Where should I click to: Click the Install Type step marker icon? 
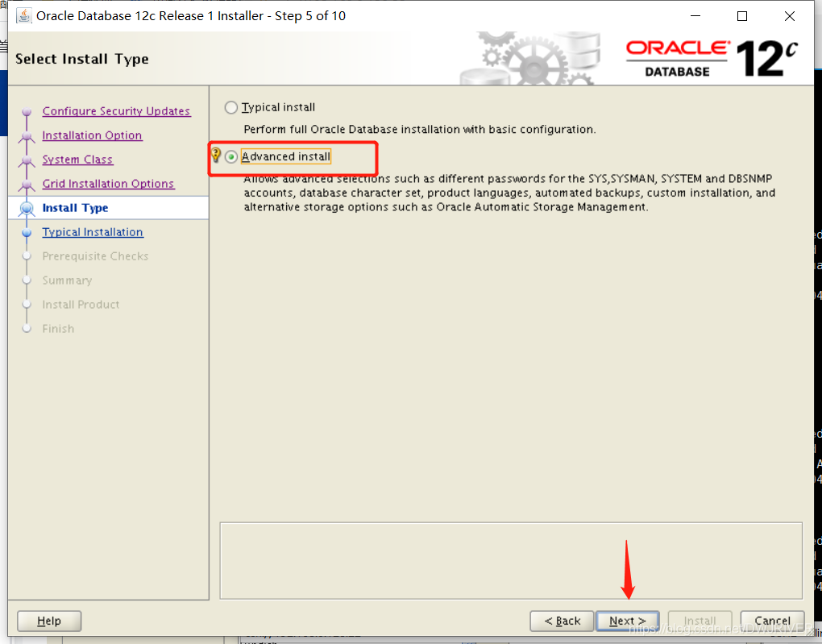(27, 208)
